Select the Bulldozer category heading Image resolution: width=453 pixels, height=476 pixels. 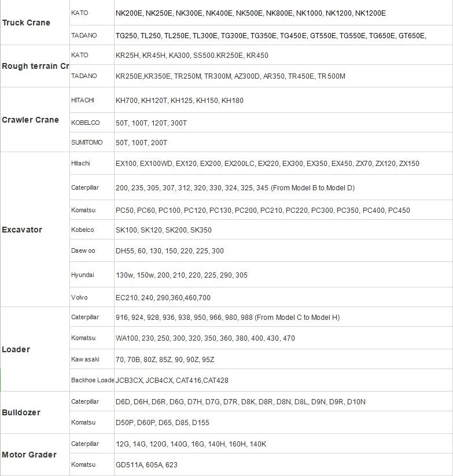click(x=21, y=412)
